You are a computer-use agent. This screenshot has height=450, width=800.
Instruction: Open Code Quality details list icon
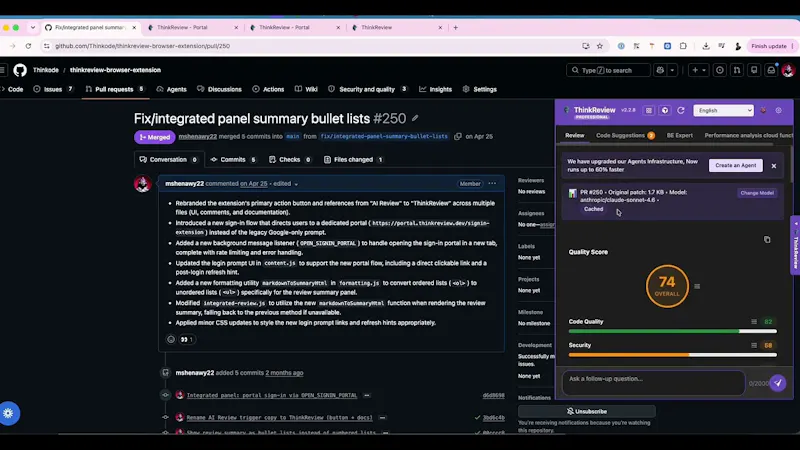(x=754, y=321)
